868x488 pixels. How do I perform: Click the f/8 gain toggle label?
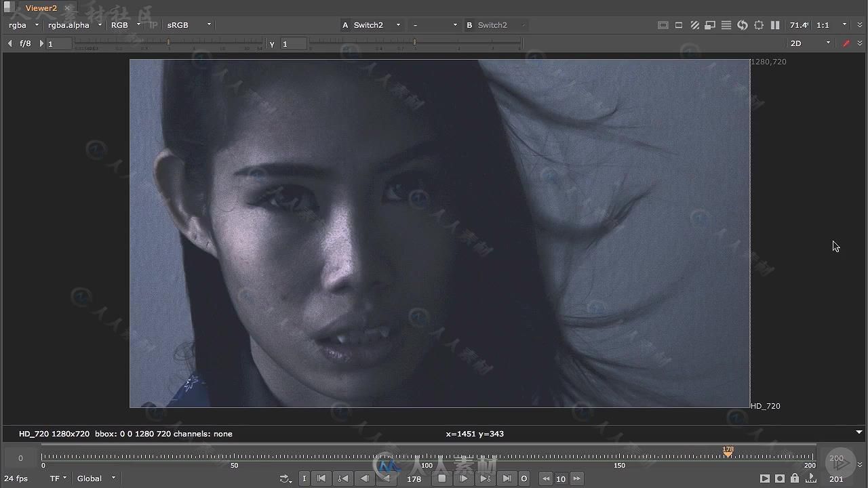[x=25, y=43]
